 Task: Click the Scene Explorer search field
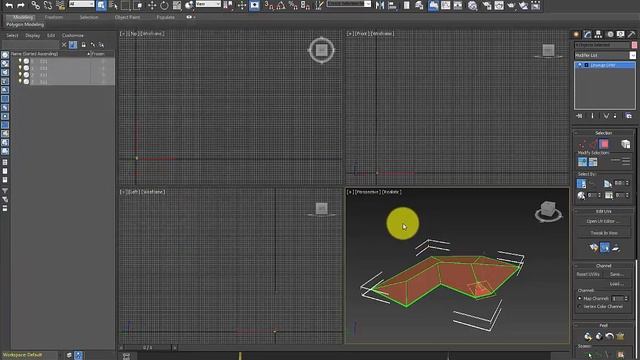coord(31,44)
